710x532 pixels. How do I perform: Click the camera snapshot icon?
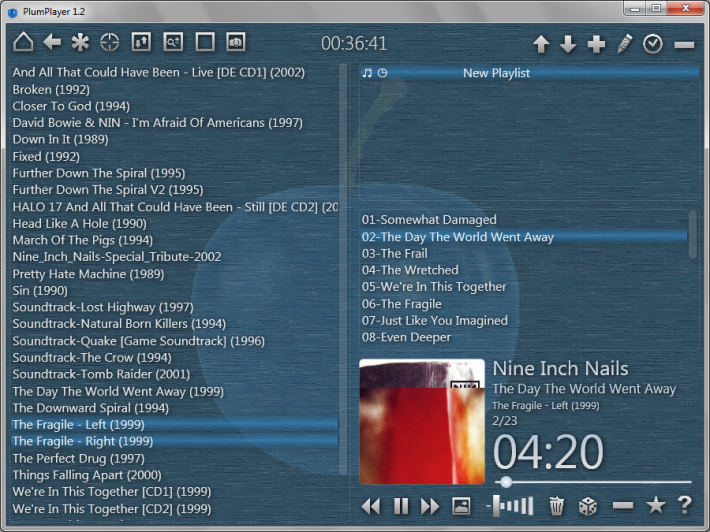pyautogui.click(x=235, y=42)
